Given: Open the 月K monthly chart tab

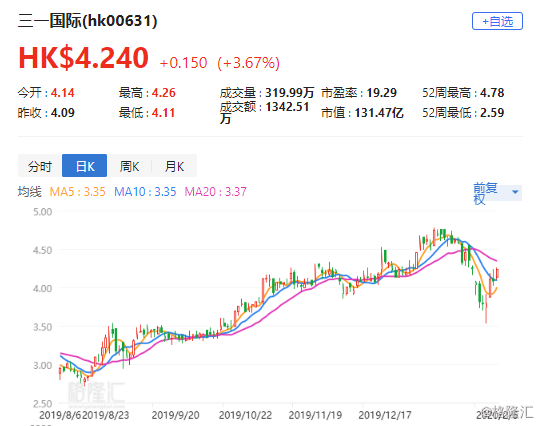Looking at the screenshot, I should [174, 166].
